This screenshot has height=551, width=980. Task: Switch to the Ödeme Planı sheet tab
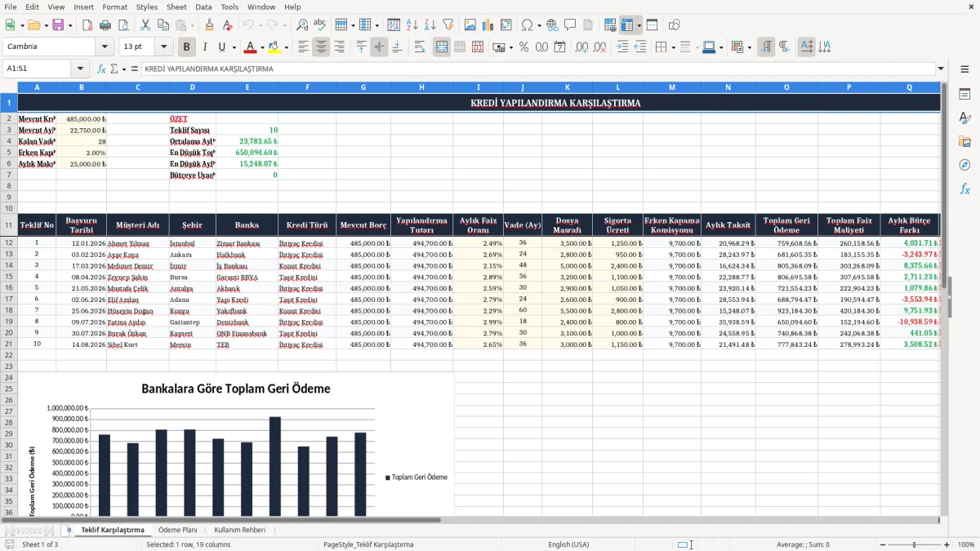pos(178,531)
